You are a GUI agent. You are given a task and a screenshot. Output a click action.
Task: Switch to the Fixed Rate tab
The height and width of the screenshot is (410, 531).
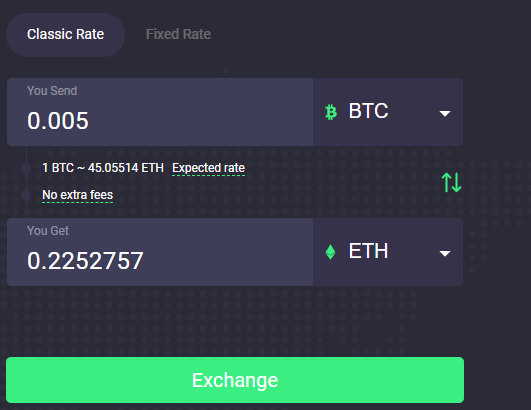(178, 35)
